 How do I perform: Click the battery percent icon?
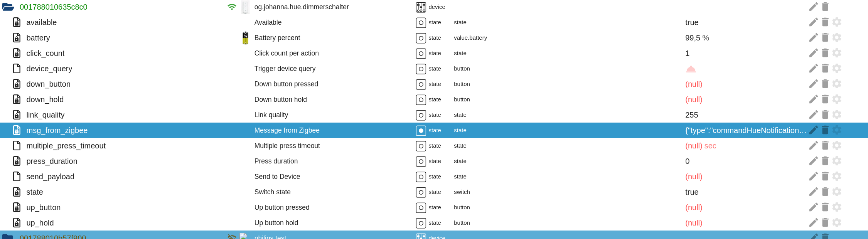245,38
